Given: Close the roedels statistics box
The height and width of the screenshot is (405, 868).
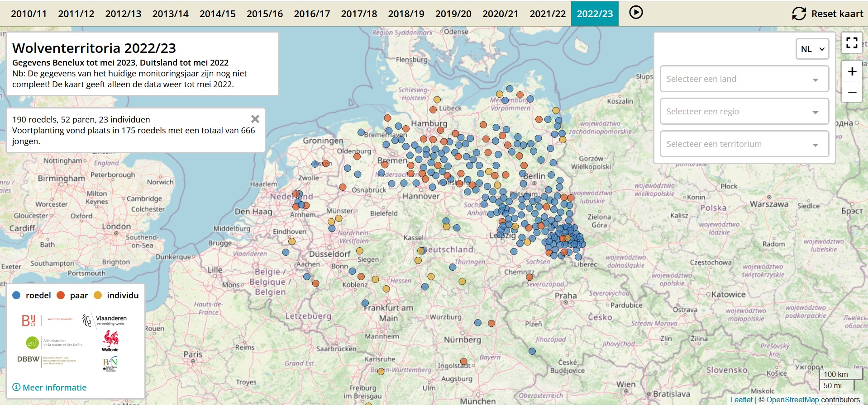Looking at the screenshot, I should tap(255, 119).
